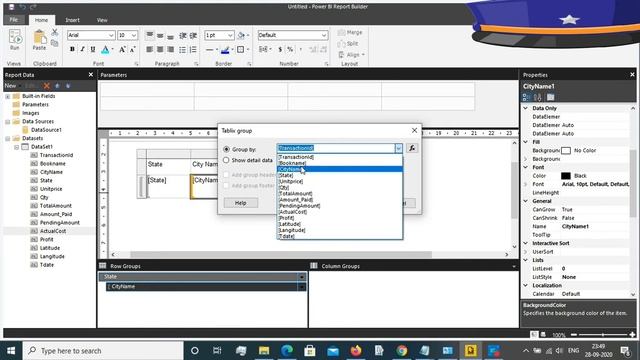Image resolution: width=640 pixels, height=360 pixels.
Task: Click the No Color background swatch
Action: (x=566, y=151)
